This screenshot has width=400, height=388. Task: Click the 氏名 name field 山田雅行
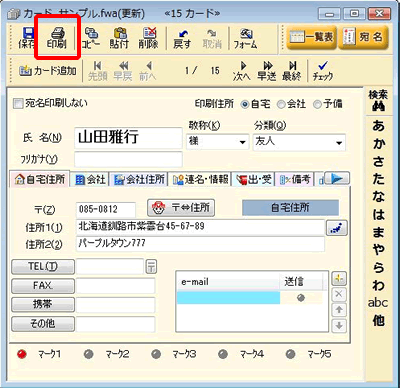tap(128, 137)
